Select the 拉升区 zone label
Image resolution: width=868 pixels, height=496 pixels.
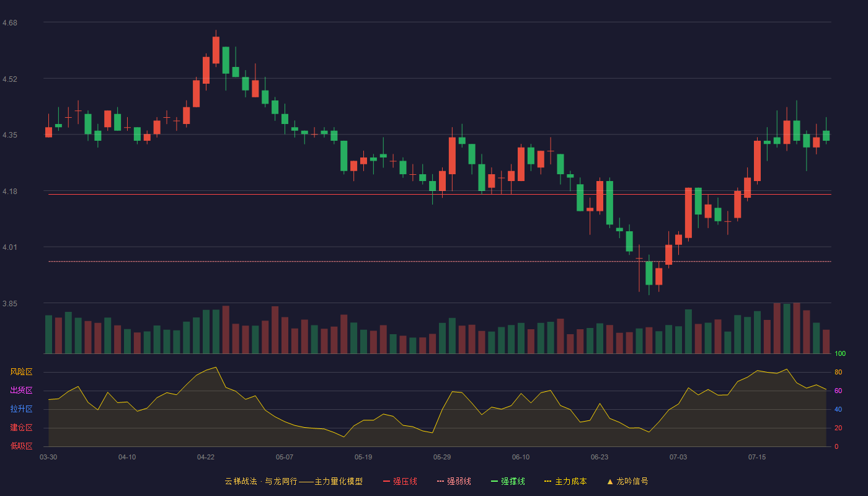(21, 409)
